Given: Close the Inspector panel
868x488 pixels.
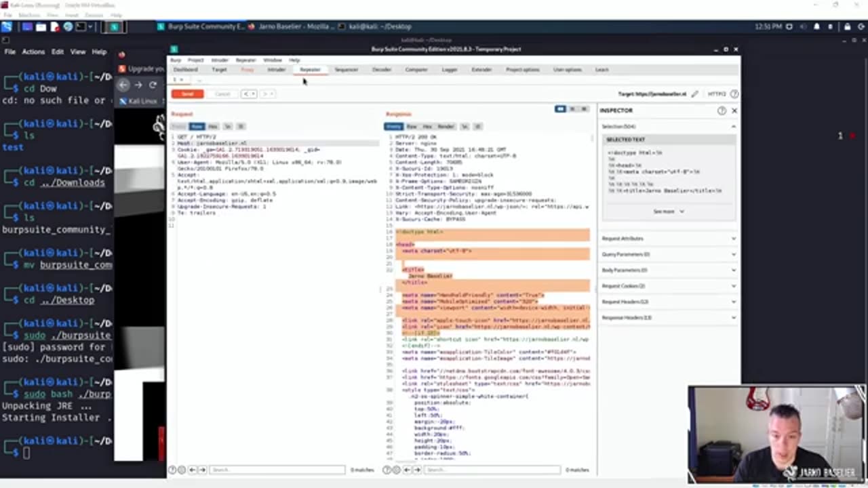Looking at the screenshot, I should point(734,110).
